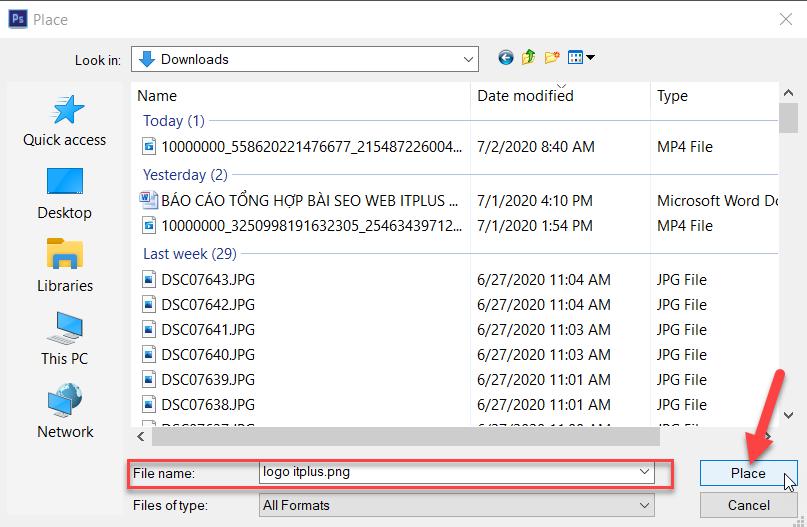Image resolution: width=807 pixels, height=527 pixels.
Task: Select the file DSC07643.JPG
Action: [x=208, y=280]
